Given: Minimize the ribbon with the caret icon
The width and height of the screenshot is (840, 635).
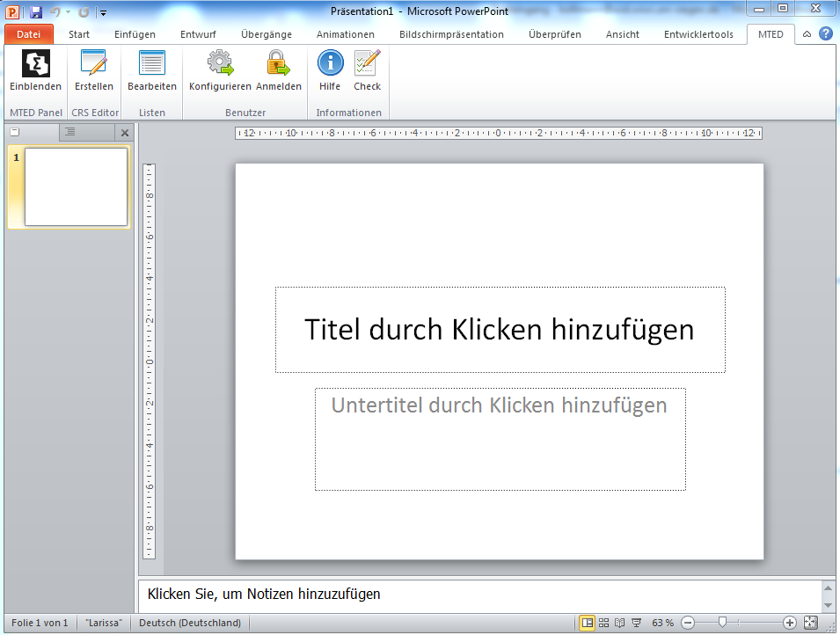Looking at the screenshot, I should point(807,34).
